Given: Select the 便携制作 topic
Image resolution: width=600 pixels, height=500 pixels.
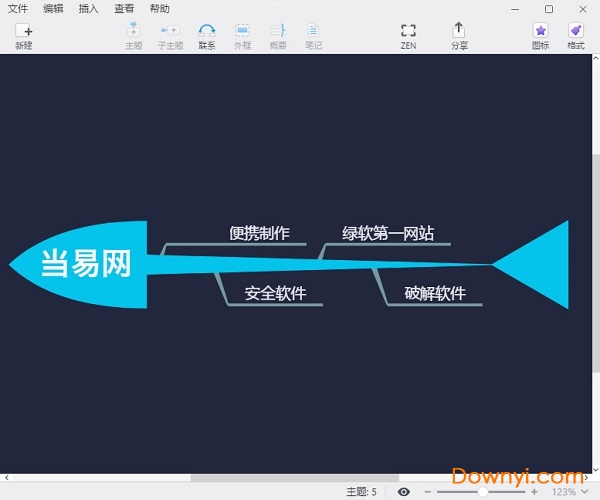Looking at the screenshot, I should pyautogui.click(x=259, y=233).
